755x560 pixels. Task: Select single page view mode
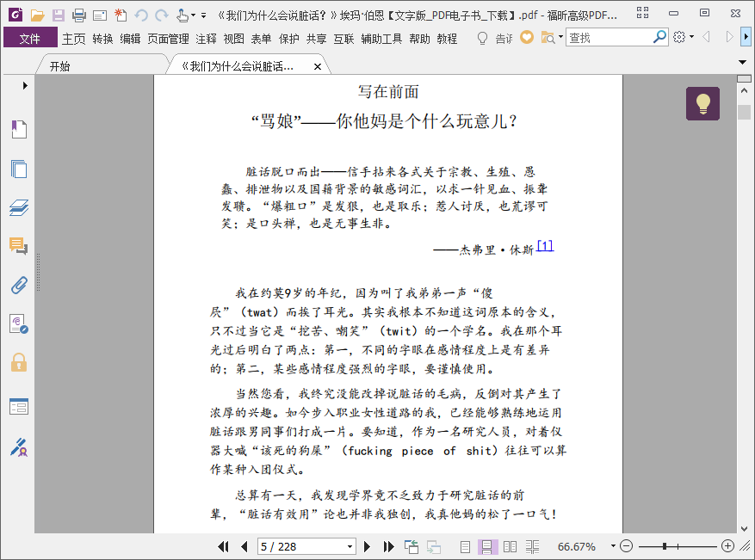pyautogui.click(x=465, y=546)
